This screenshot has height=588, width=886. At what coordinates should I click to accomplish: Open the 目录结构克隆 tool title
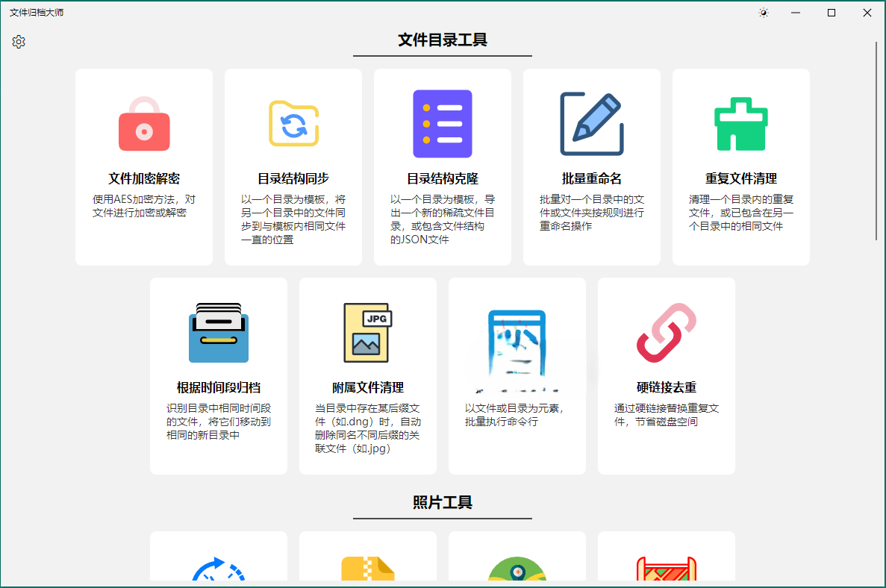coord(443,178)
